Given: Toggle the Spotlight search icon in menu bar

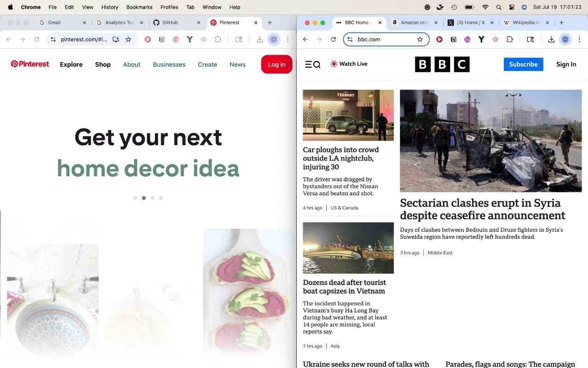Looking at the screenshot, I should (x=498, y=7).
